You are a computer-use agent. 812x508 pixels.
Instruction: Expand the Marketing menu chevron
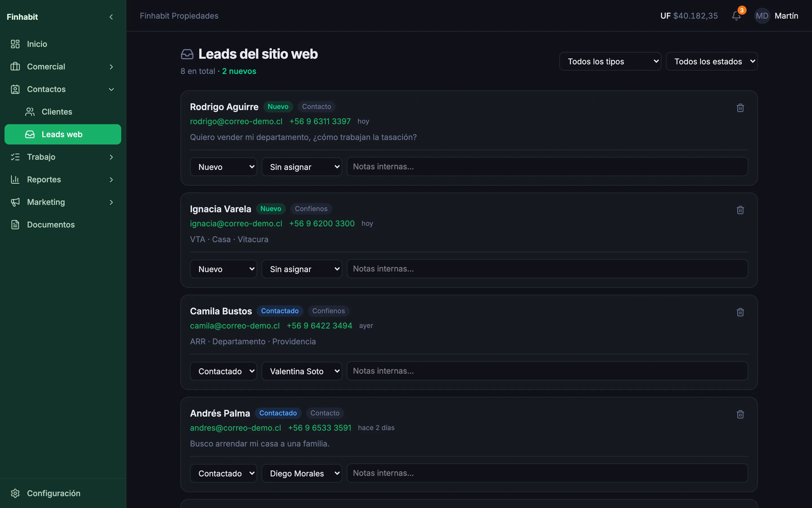pyautogui.click(x=111, y=202)
